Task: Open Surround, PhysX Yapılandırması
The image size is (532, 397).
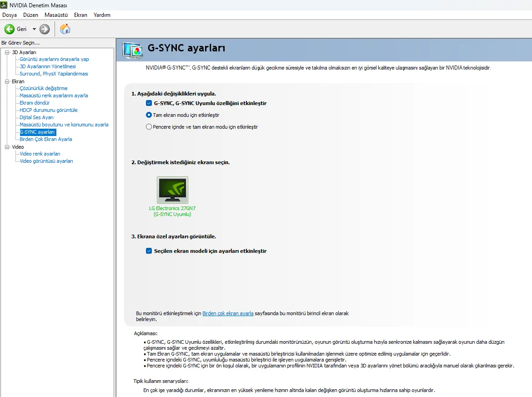Action: 54,74
